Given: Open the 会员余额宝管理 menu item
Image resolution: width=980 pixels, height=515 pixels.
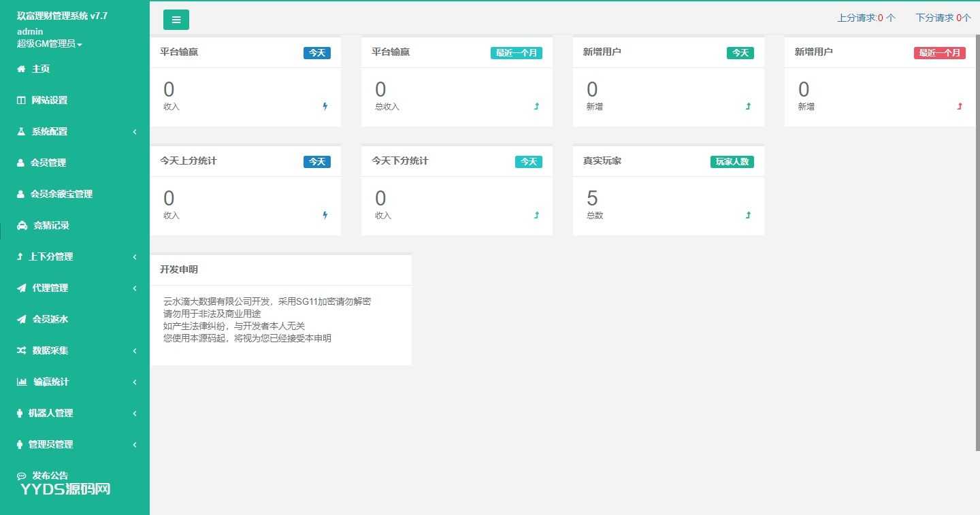Looking at the screenshot, I should (61, 194).
